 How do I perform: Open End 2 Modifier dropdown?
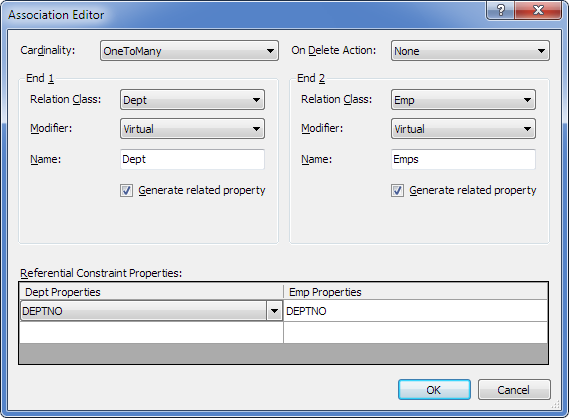point(463,129)
